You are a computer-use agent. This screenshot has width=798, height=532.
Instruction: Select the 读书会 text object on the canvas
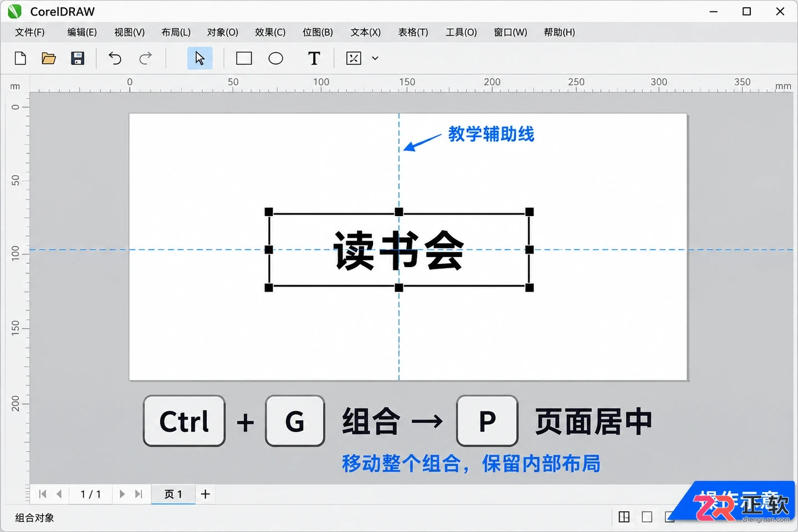coord(398,250)
